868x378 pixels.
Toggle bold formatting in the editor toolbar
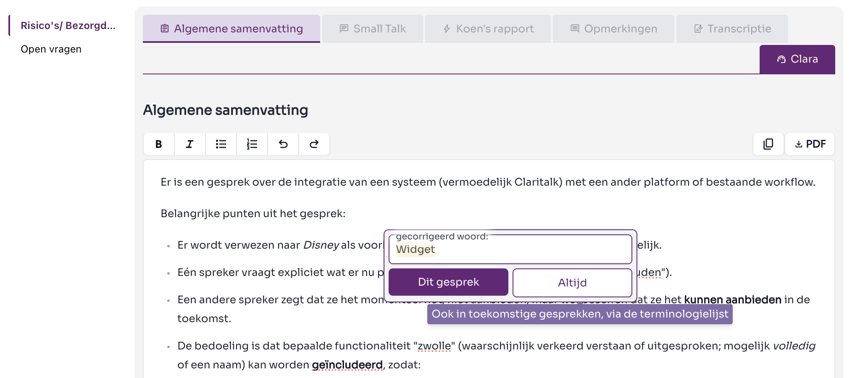click(158, 144)
